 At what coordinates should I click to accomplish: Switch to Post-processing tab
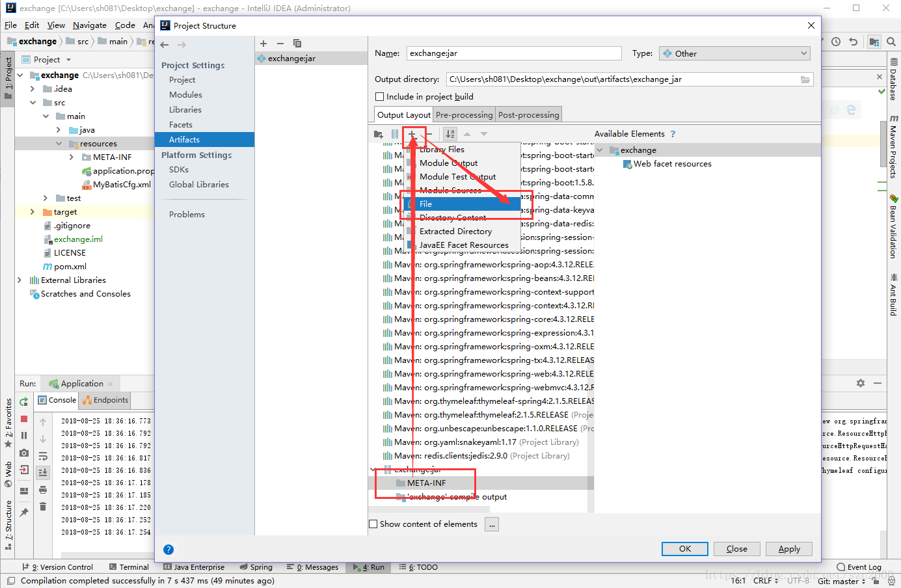tap(529, 115)
